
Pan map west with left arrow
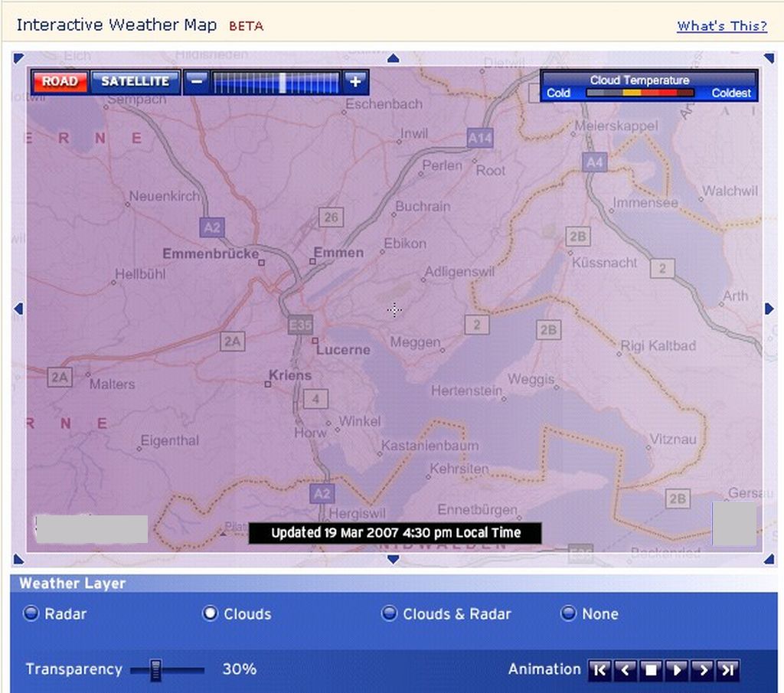[19, 309]
